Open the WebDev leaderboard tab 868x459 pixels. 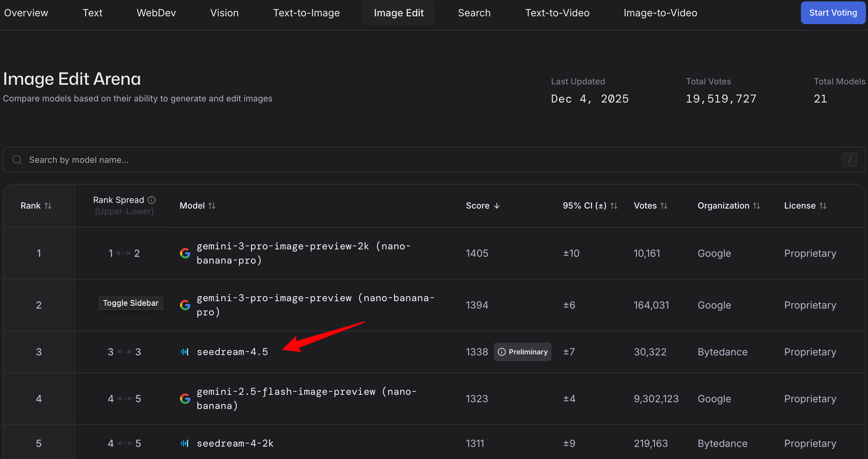point(156,13)
